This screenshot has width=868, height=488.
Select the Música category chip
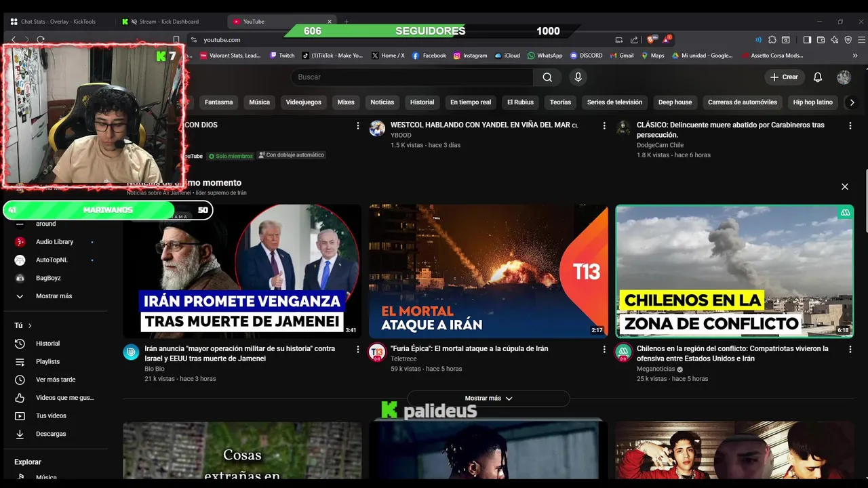click(259, 102)
